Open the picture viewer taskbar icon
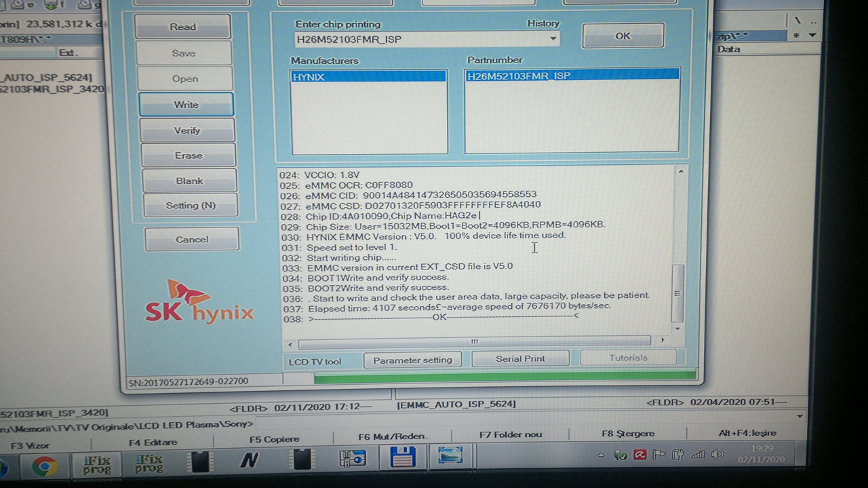The width and height of the screenshot is (868, 488). click(449, 455)
